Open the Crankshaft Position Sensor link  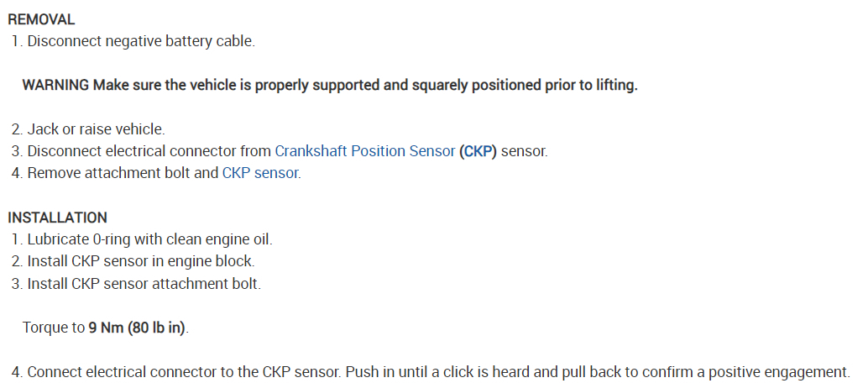coord(364,152)
